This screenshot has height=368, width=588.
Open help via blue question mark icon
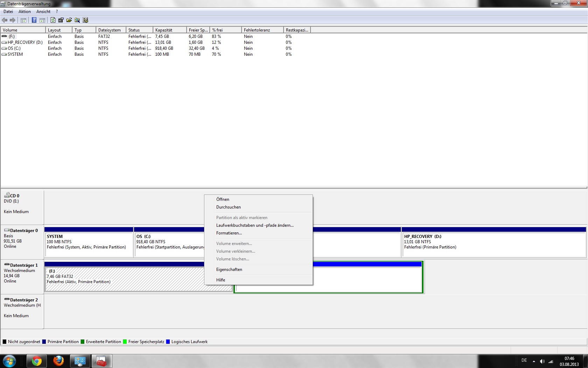(34, 20)
